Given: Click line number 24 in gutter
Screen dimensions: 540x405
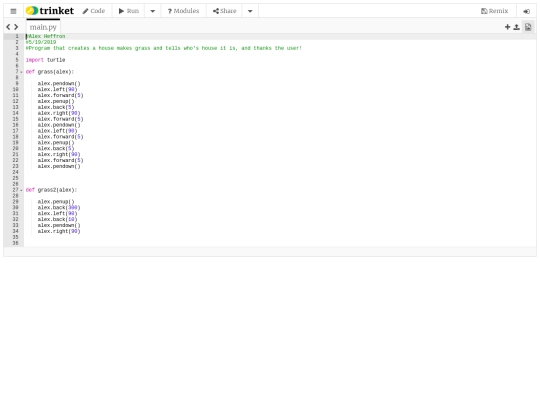Looking at the screenshot, I should click(x=15, y=172).
